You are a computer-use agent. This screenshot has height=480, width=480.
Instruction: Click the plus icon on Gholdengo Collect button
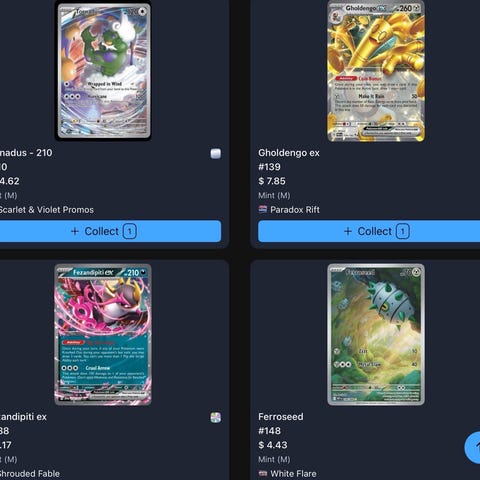click(x=348, y=231)
